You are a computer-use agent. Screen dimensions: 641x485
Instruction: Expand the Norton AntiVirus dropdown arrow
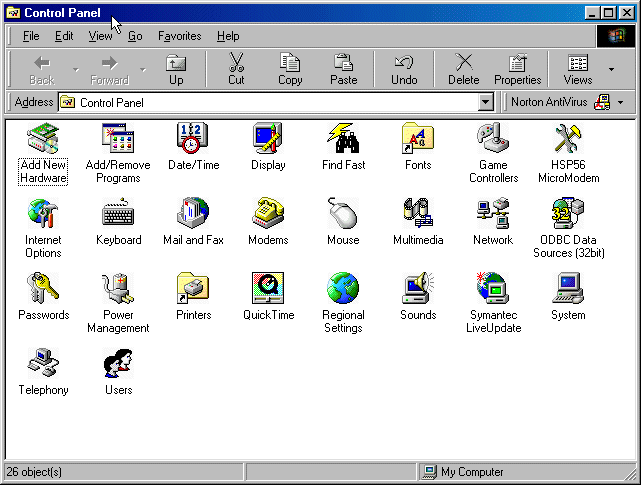(620, 102)
